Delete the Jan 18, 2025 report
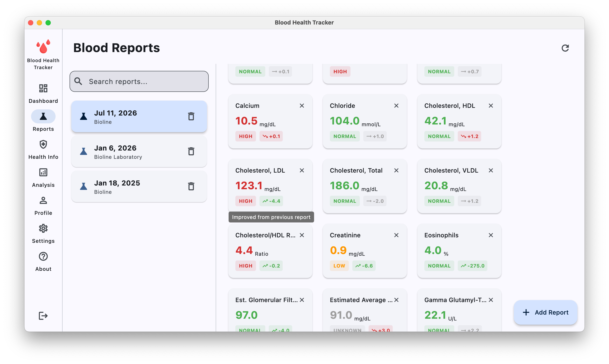 [x=191, y=186]
